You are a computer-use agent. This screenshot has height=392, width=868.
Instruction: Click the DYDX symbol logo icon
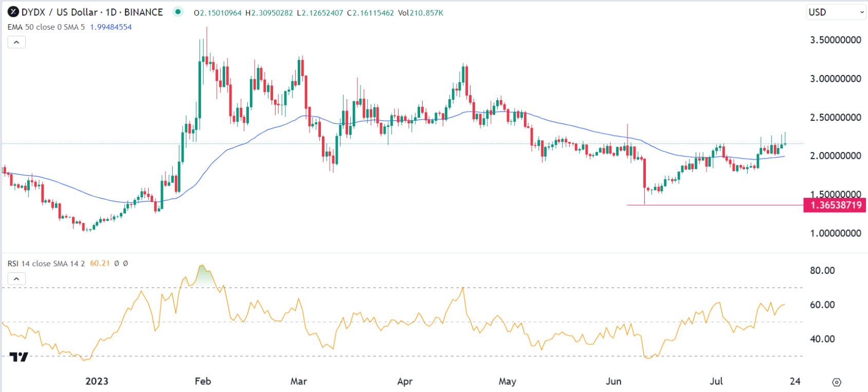13,12
